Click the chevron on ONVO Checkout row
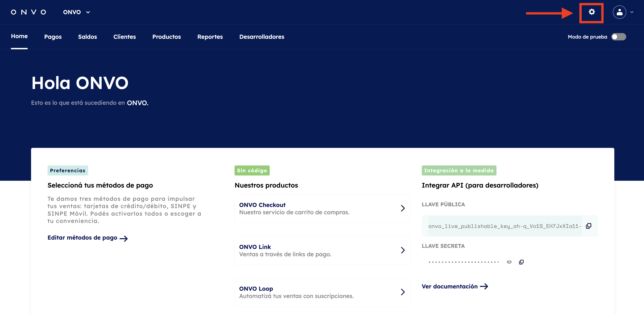 coord(402,208)
